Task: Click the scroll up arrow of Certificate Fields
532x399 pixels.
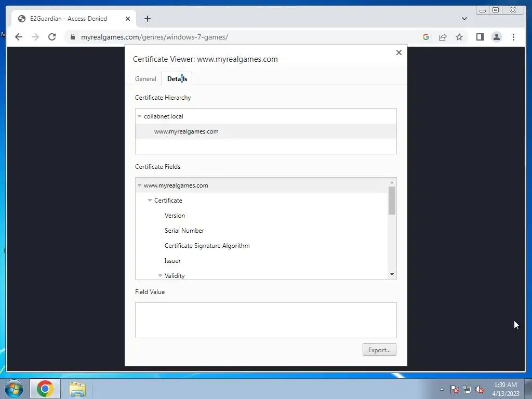Action: pyautogui.click(x=392, y=182)
